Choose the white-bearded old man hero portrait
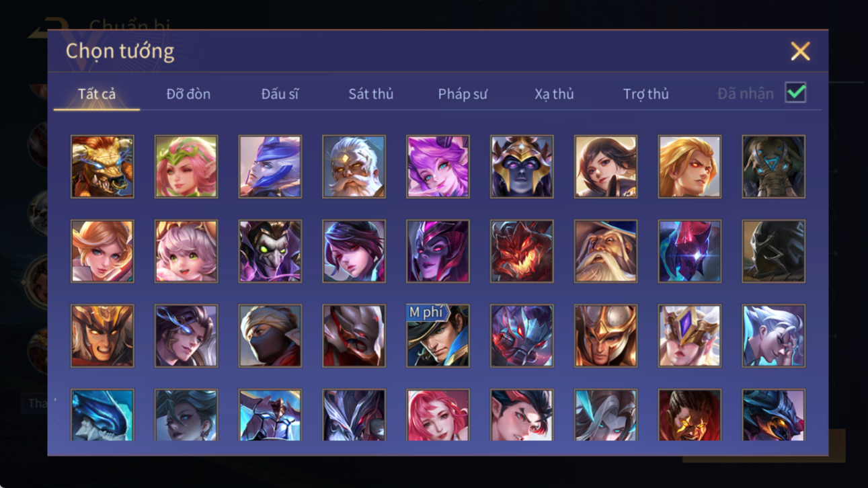Screen dimensions: 868x488 coord(354,167)
